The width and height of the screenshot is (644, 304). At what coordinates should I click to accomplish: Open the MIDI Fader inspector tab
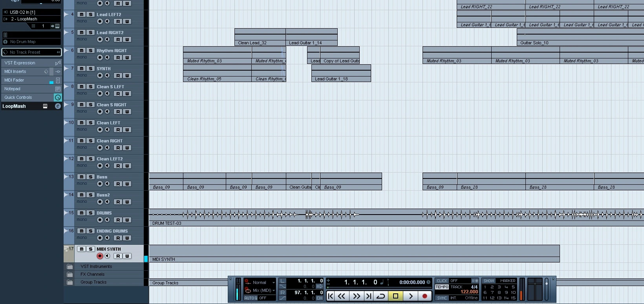(x=31, y=80)
